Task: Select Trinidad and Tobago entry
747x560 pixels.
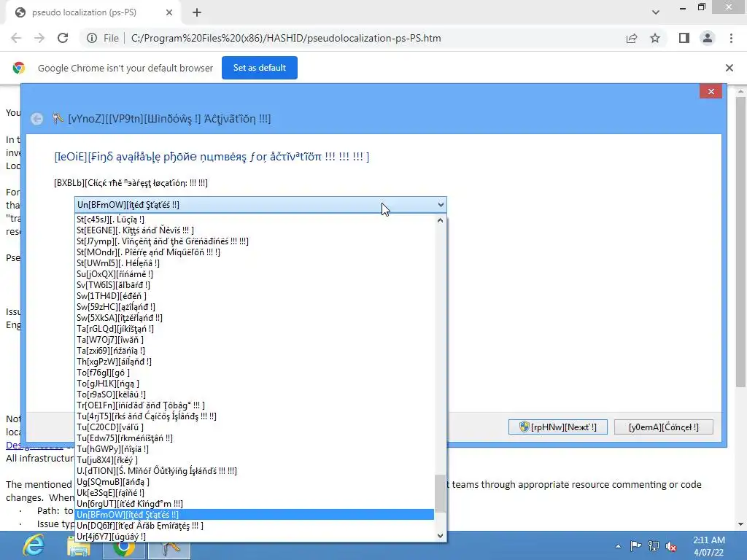Action: coord(255,405)
